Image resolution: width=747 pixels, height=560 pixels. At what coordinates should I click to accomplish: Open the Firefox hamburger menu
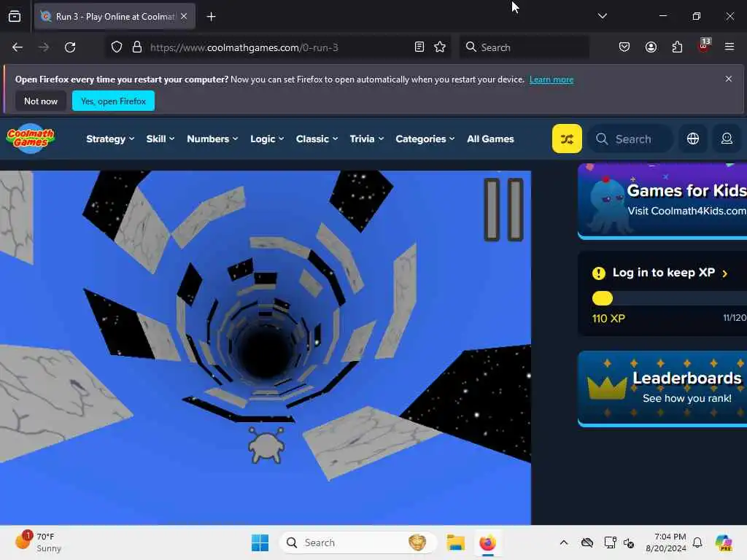click(729, 47)
